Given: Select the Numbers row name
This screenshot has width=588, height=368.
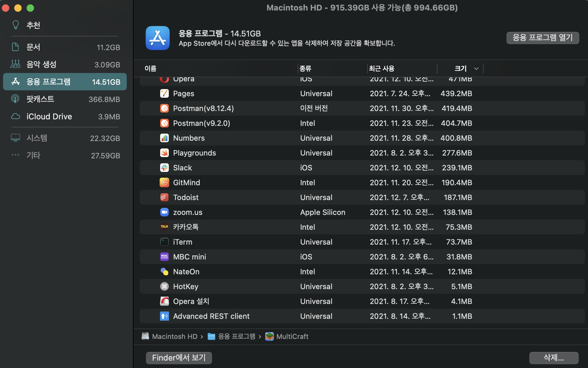Looking at the screenshot, I should [189, 138].
